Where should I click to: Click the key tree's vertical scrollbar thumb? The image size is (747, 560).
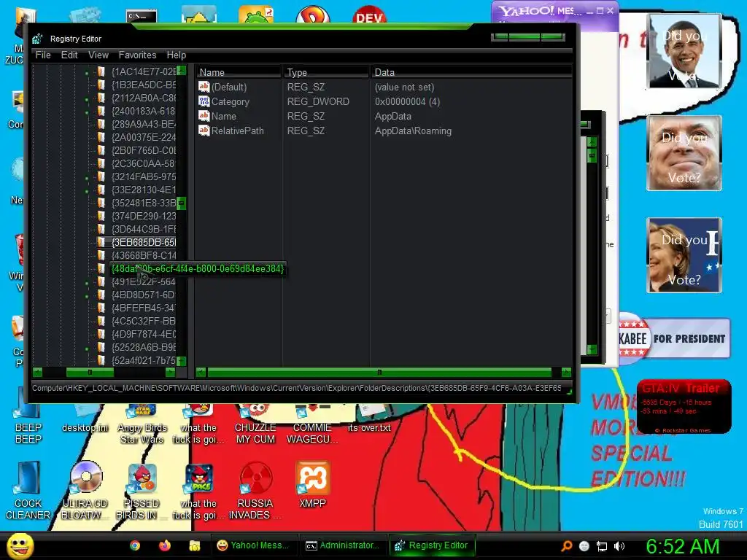coord(181,203)
